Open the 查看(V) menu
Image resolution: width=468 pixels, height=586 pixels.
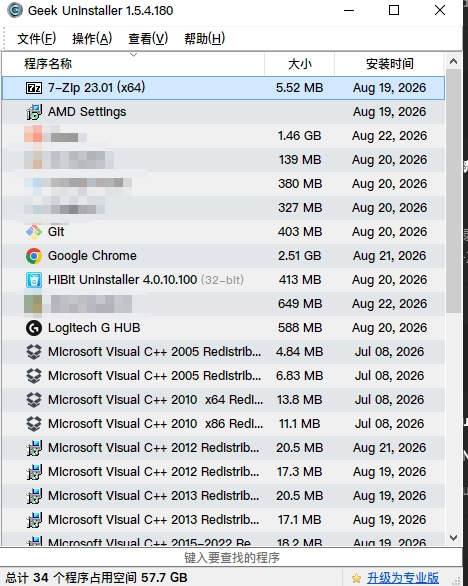[148, 38]
